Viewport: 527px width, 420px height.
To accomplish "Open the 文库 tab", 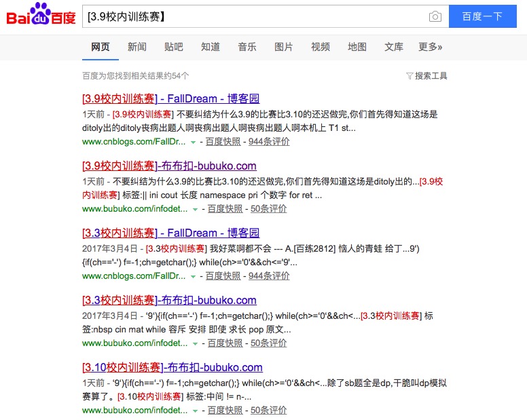I will (x=394, y=47).
